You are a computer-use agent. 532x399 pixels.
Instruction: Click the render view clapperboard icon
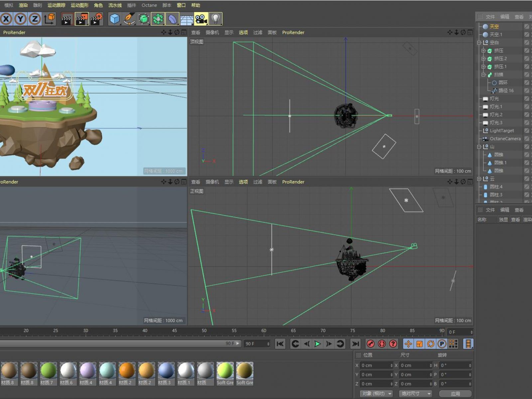click(67, 19)
